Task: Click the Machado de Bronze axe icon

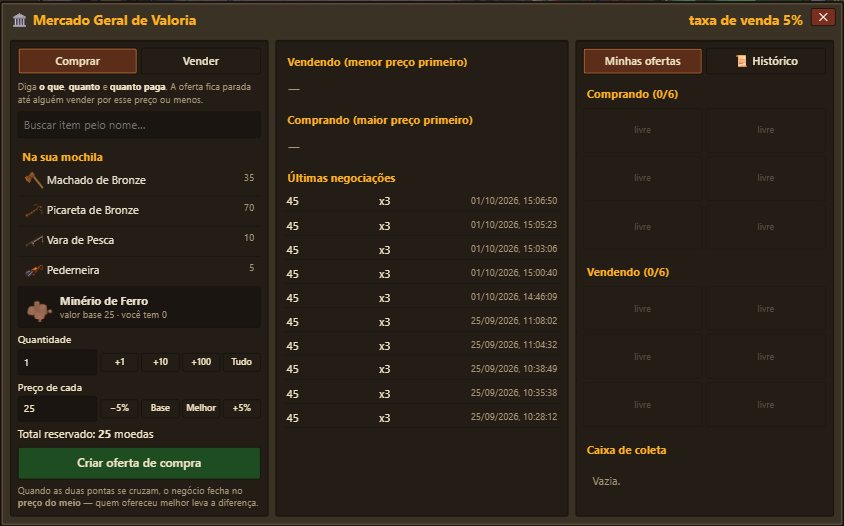Action: pos(34,180)
